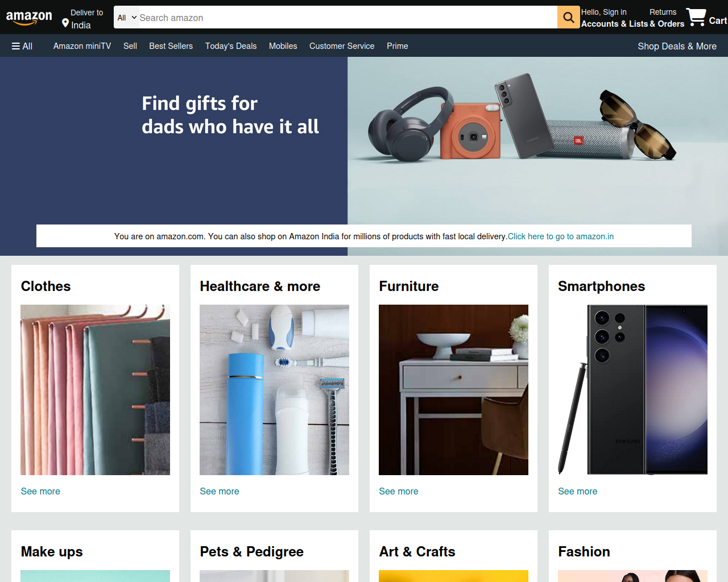728x582 pixels.
Task: Click See more under Clothes
Action: (x=40, y=491)
